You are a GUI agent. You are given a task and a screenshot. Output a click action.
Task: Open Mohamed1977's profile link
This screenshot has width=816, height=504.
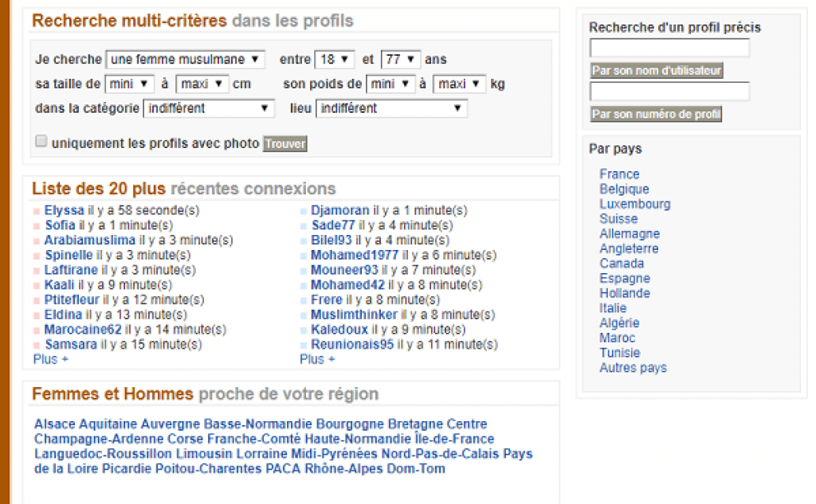[355, 256]
